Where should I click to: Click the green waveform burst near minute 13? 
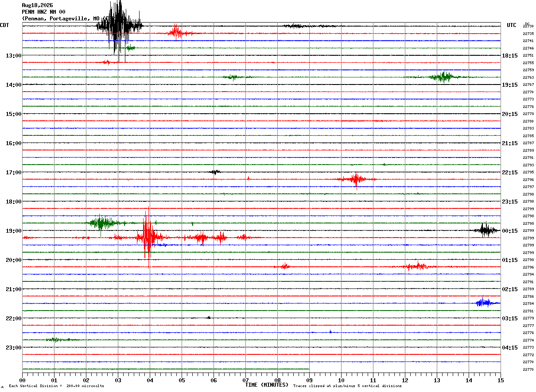pyautogui.click(x=443, y=77)
